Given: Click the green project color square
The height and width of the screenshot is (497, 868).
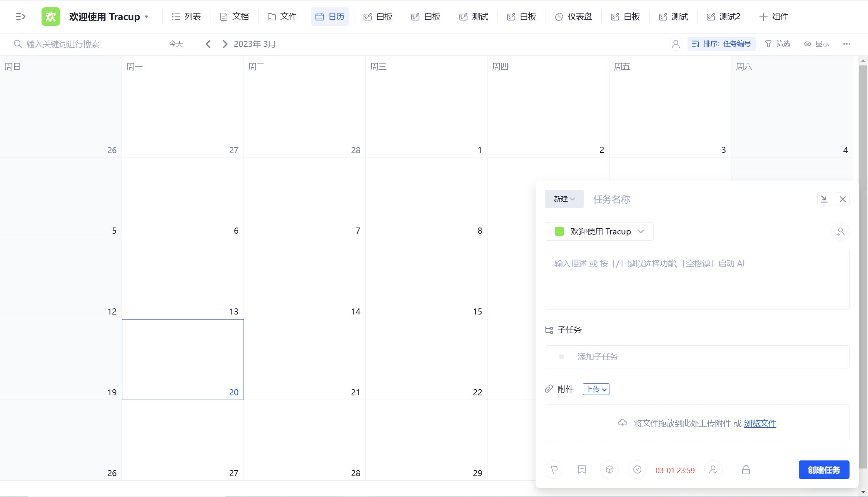Looking at the screenshot, I should pos(559,232).
